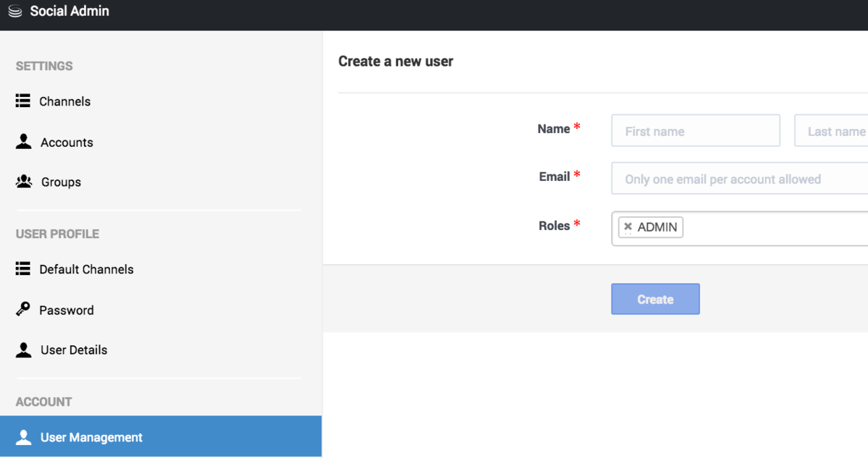Click the Name field label
Viewport: 868px width, 458px height.
554,129
